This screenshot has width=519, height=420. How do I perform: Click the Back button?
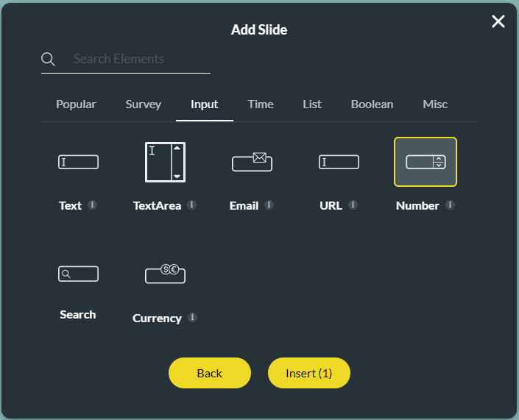click(210, 373)
